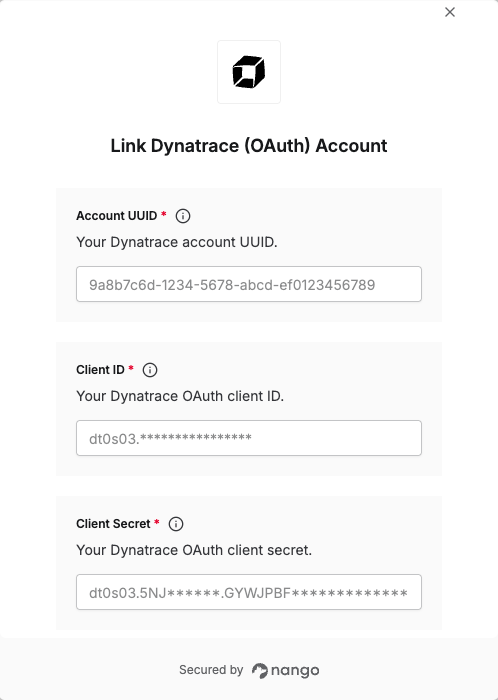The image size is (498, 700).
Task: Click 'Your Dynatrace OAuth client ID.' description
Action: [x=180, y=396]
